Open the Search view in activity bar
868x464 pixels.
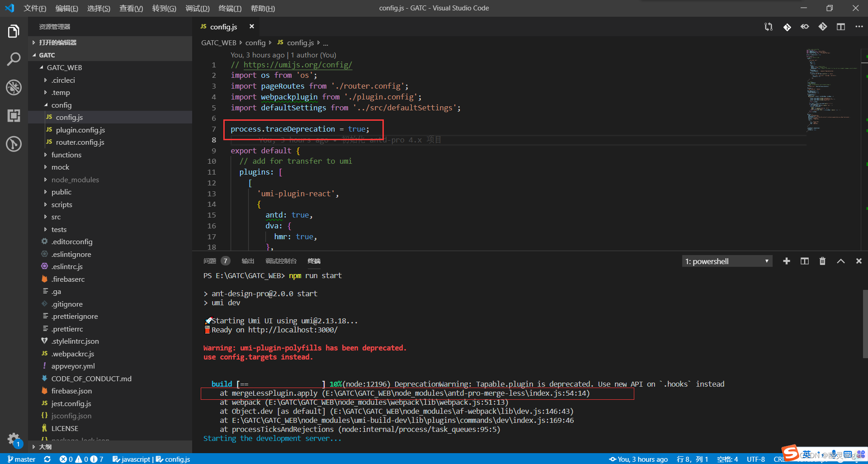tap(14, 59)
